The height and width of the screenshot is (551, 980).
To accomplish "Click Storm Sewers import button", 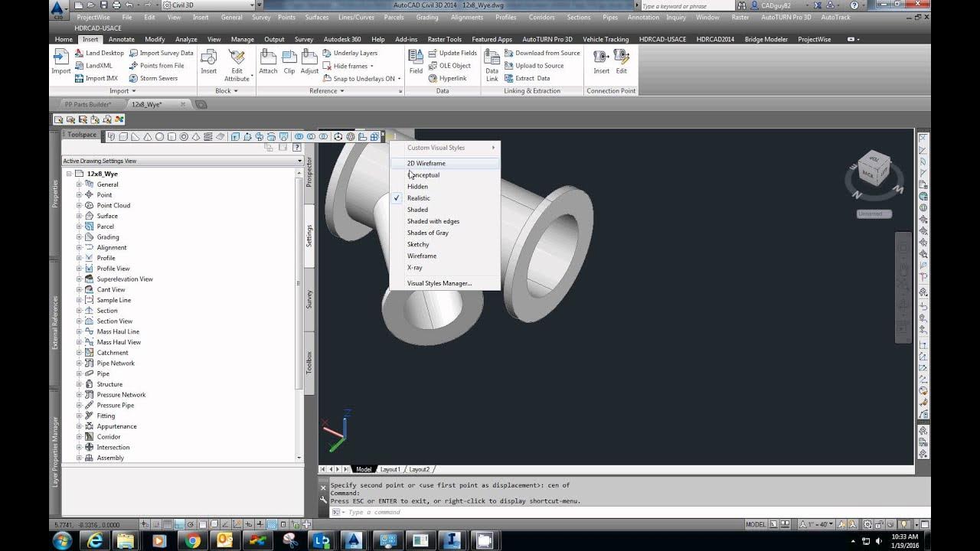I will (153, 78).
